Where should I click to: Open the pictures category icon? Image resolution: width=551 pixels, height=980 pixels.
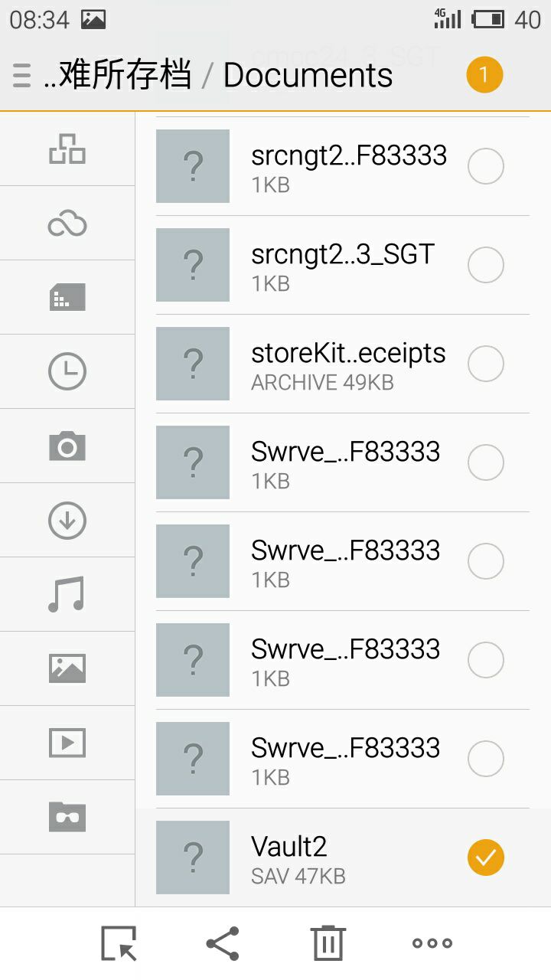click(67, 668)
